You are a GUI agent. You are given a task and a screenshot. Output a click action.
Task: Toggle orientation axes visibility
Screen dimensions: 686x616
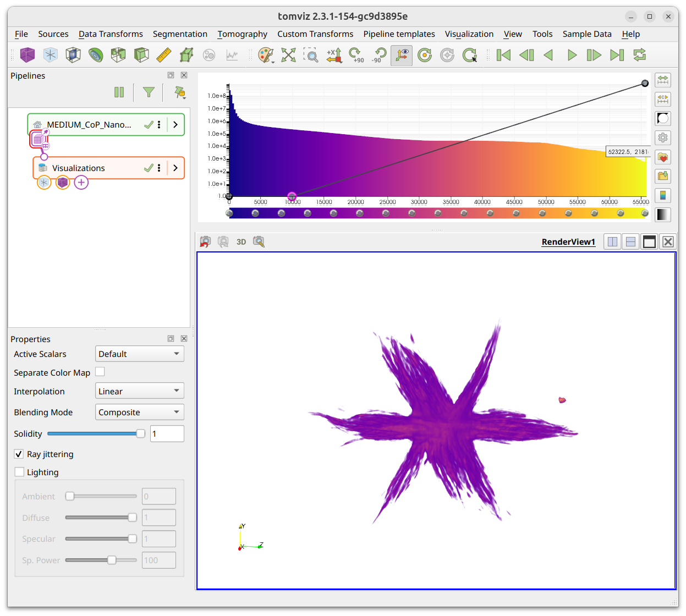click(402, 55)
